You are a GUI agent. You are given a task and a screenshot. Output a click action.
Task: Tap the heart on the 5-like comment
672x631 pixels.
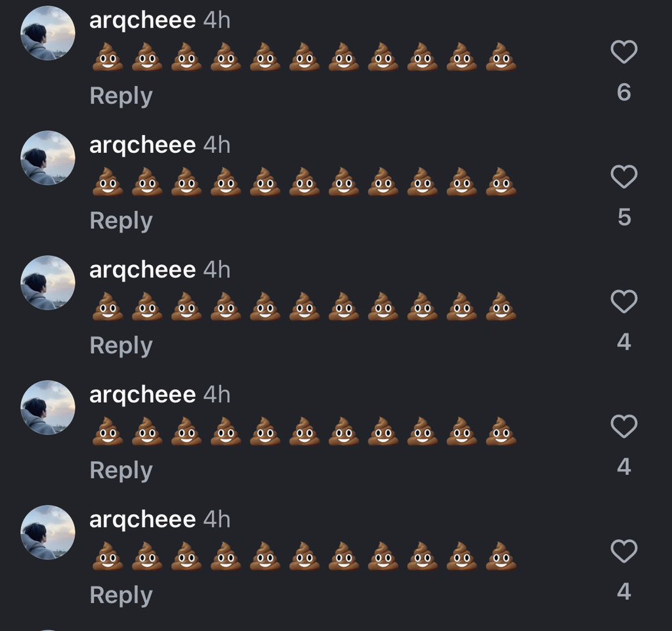click(623, 176)
